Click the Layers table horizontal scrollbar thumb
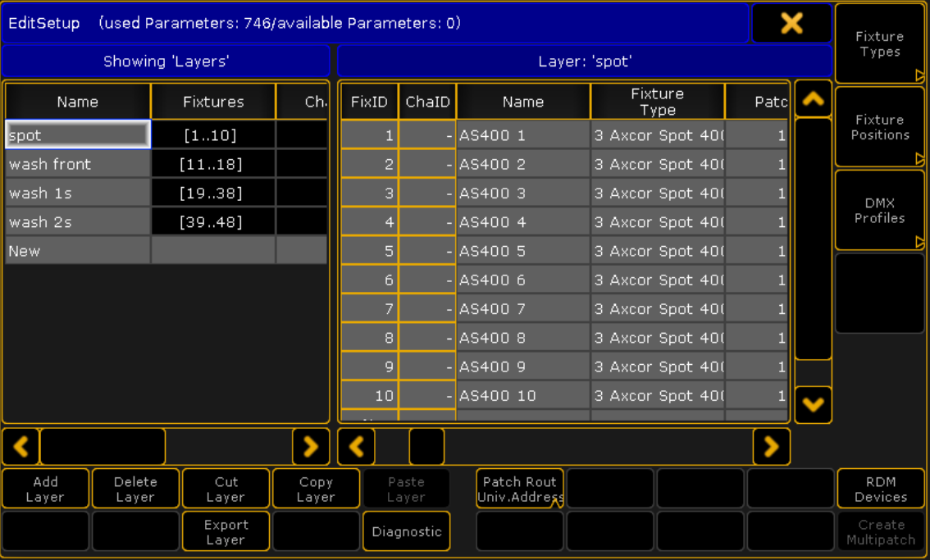This screenshot has width=930, height=560. (x=103, y=446)
